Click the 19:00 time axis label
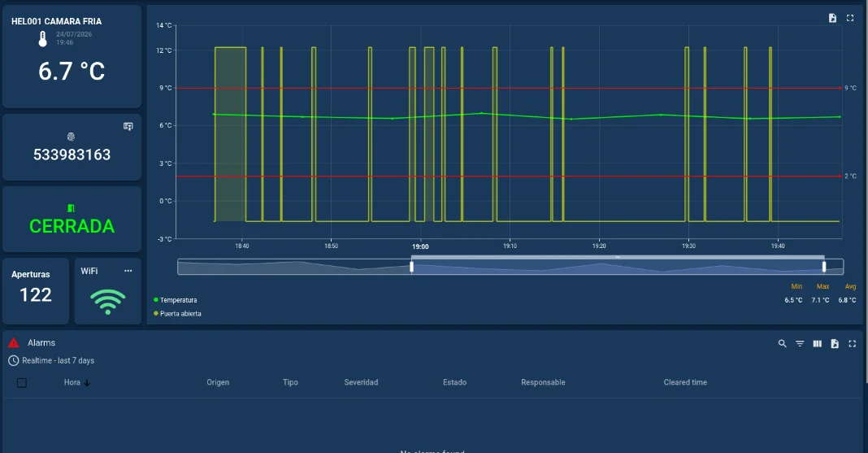 pyautogui.click(x=420, y=246)
